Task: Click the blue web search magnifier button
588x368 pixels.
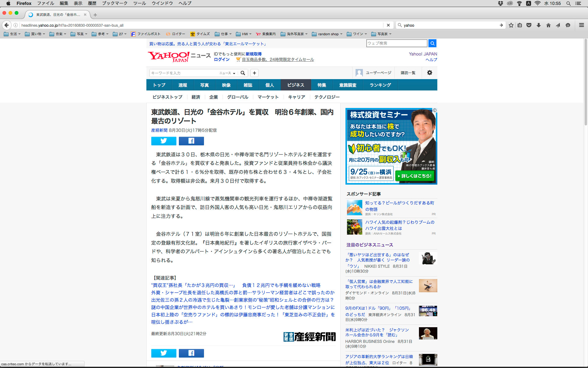Action: point(432,43)
